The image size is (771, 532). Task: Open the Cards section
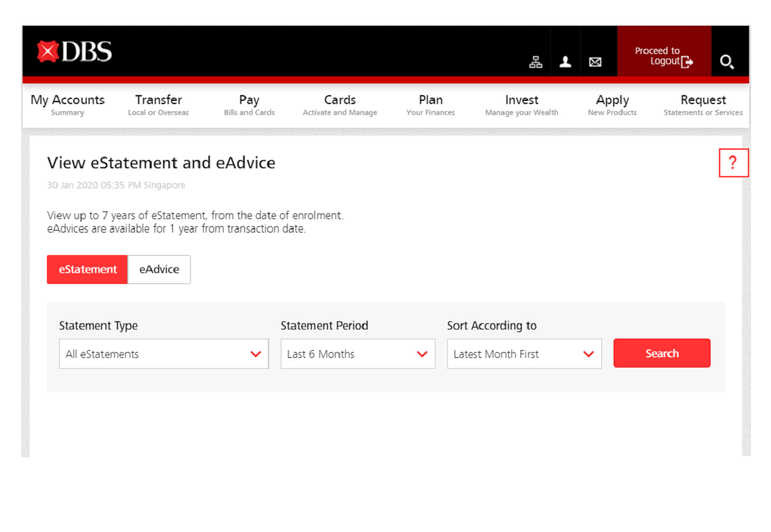[340, 104]
